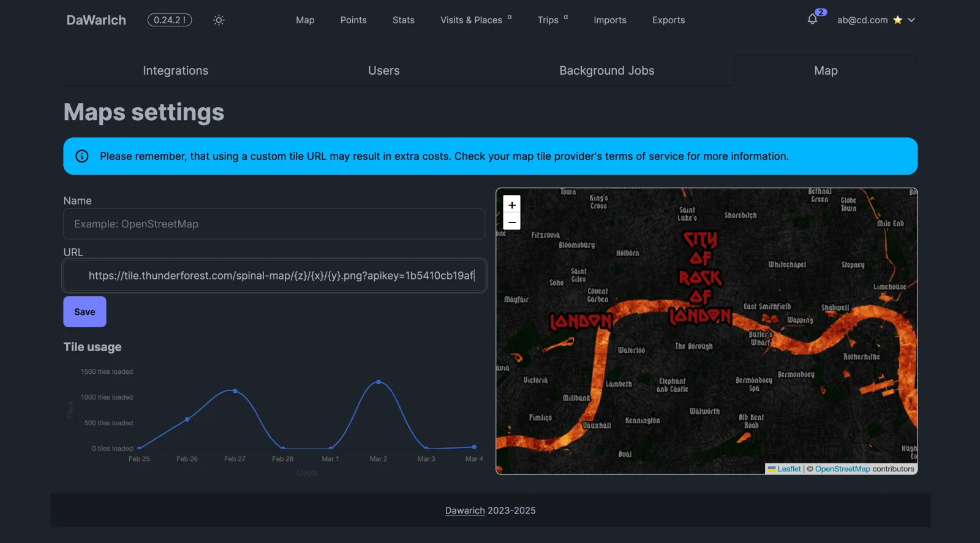Click the Feb 27 peak chart point
Viewport: 980px width, 543px height.
[x=235, y=391]
